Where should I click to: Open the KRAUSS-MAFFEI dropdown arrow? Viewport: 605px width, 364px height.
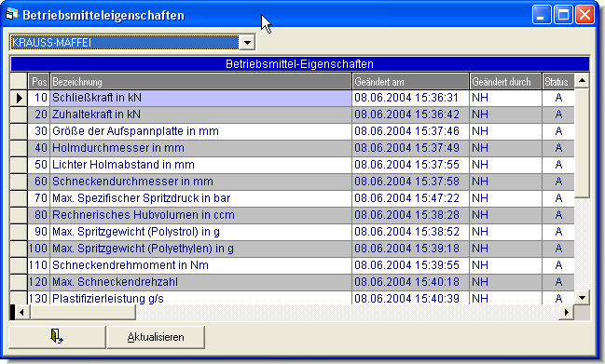coord(247,43)
